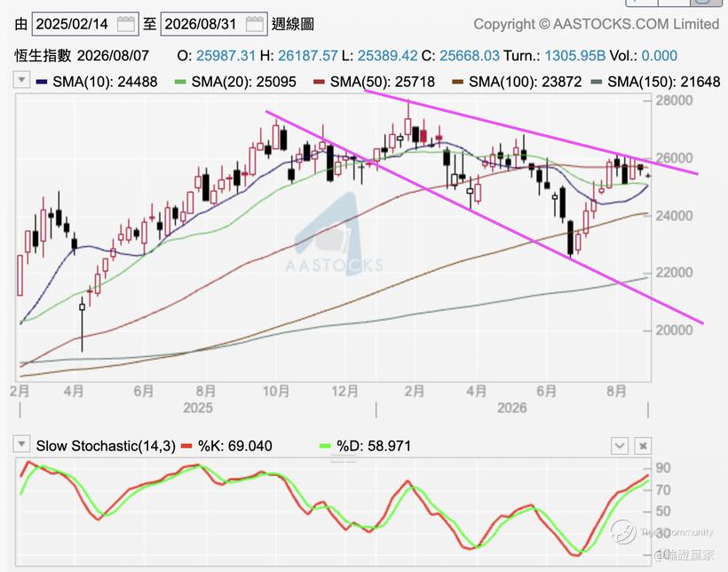The height and width of the screenshot is (572, 728).
Task: Click the 週線圖 weekly chart label
Action: 293,24
